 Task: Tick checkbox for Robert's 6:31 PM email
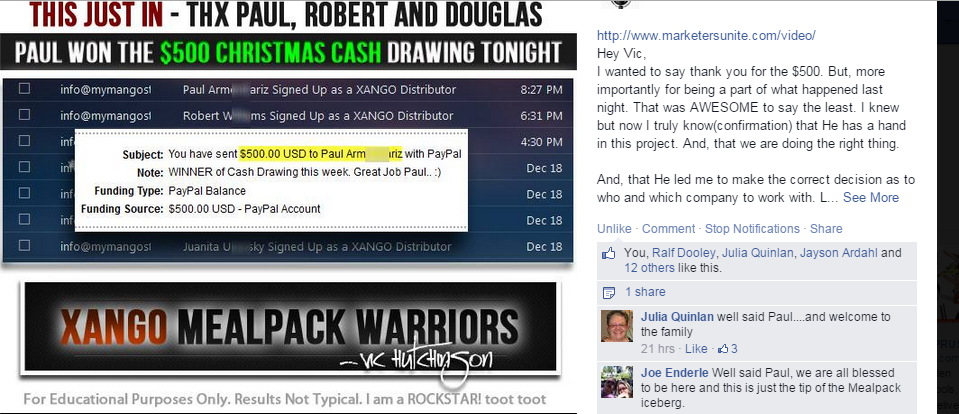24,114
